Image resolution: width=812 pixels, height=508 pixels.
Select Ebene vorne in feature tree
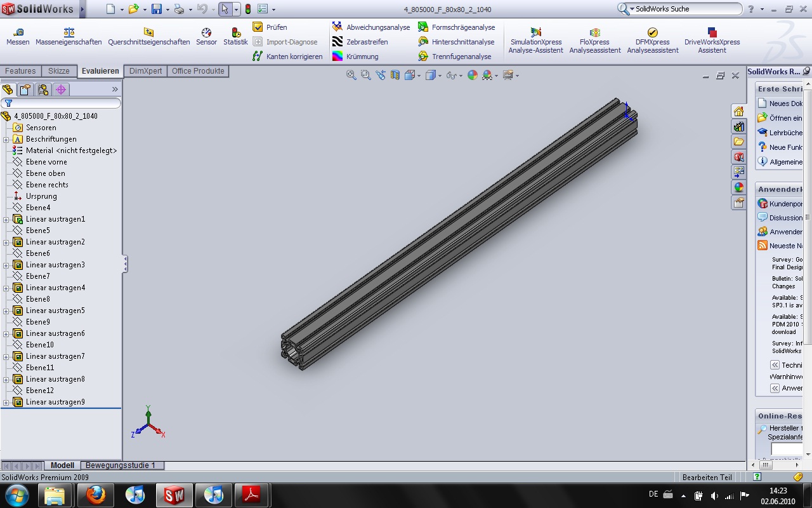tap(46, 162)
